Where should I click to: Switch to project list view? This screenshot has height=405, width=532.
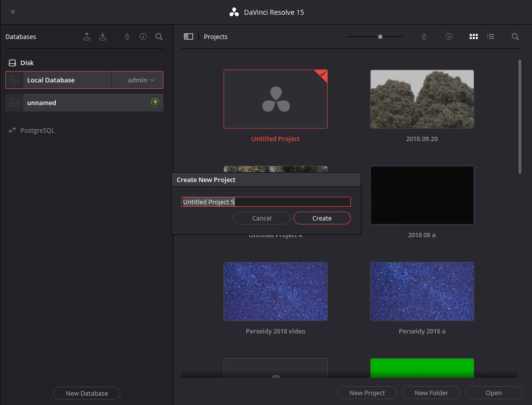[491, 37]
